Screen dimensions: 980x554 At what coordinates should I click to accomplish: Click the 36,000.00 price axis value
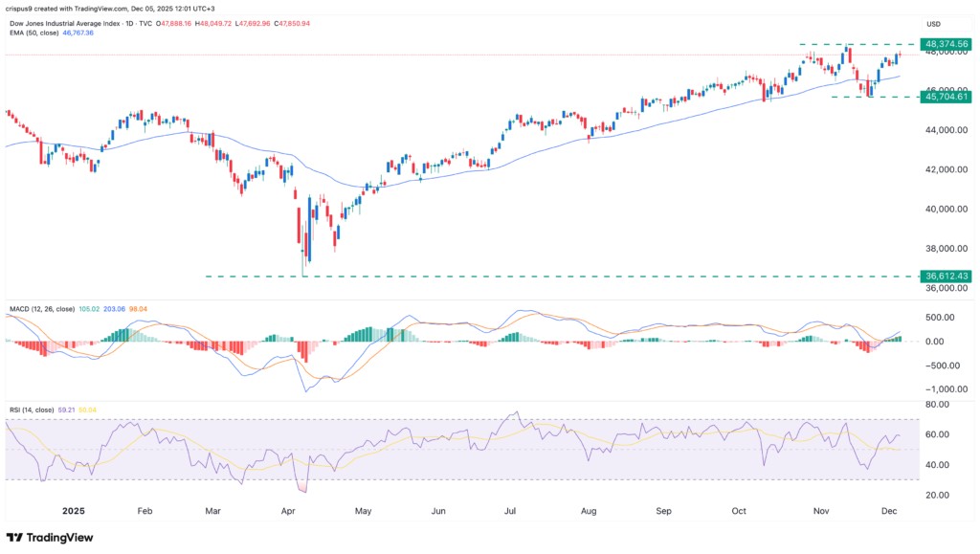coord(947,288)
